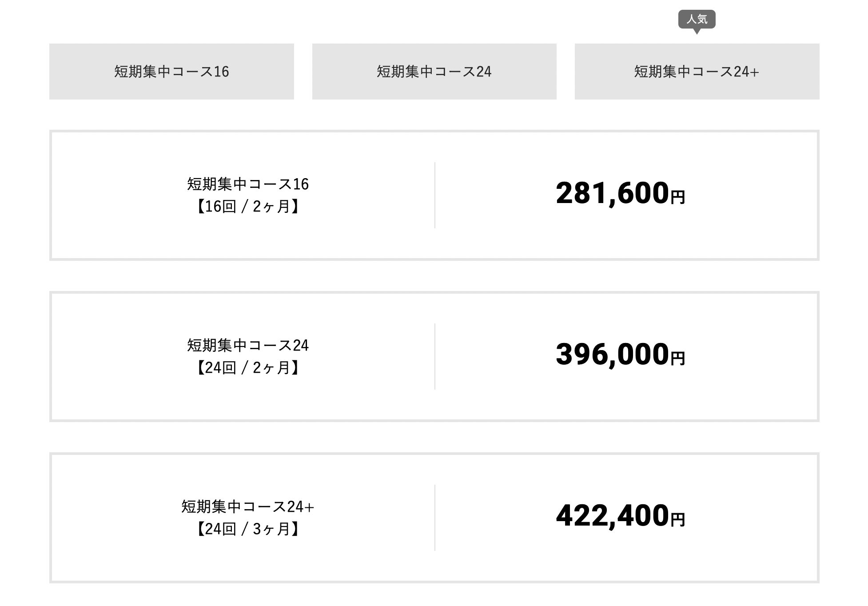Click the divider in the 396,000円 card
The height and width of the screenshot is (606, 868).
pos(435,356)
